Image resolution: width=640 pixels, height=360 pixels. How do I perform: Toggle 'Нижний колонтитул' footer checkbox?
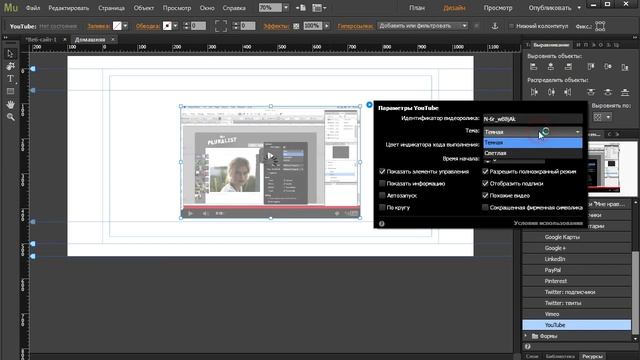coord(511,26)
